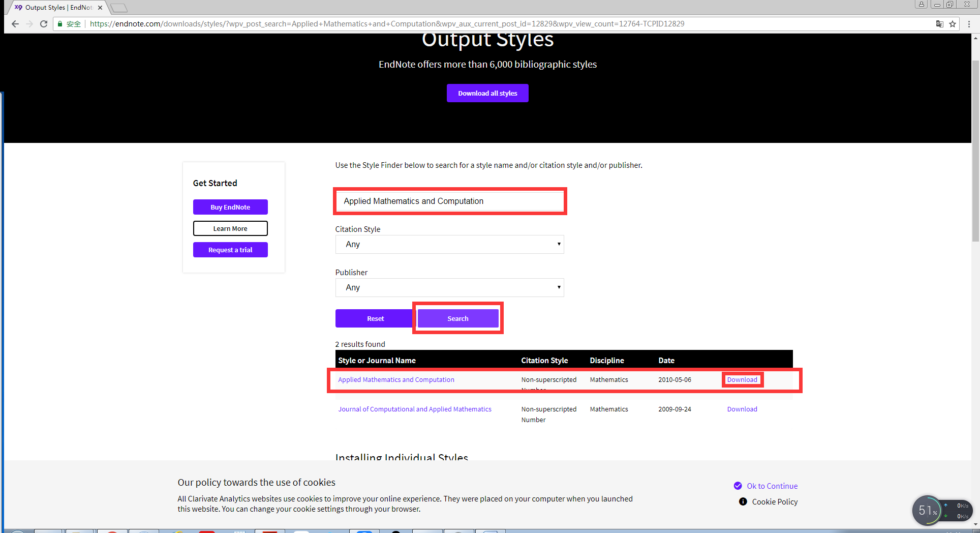Click the Citation Style column header
This screenshot has height=533, width=980.
tap(544, 360)
